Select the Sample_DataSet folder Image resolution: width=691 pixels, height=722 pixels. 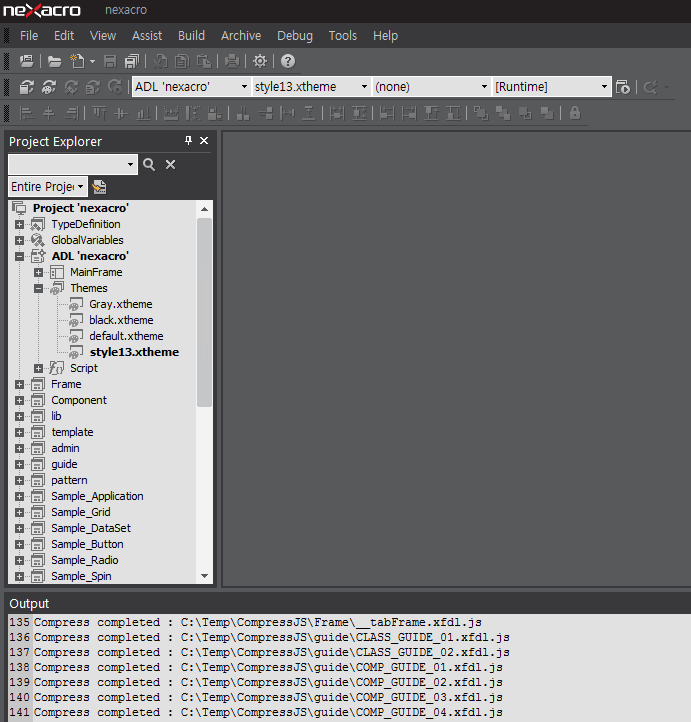[x=91, y=528]
